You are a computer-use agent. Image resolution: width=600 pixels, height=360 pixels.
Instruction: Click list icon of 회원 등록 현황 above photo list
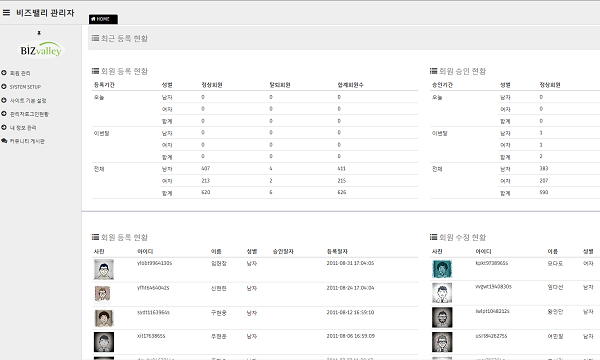[x=95, y=237]
